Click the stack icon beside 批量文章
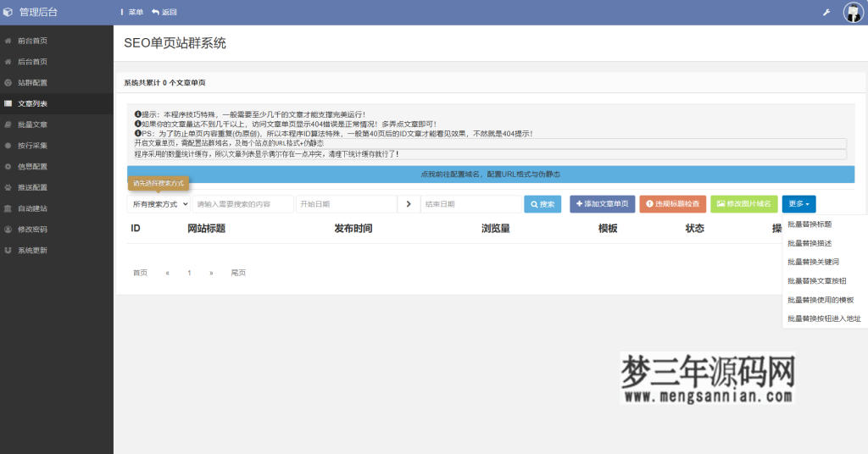The height and width of the screenshot is (454, 868). (x=8, y=125)
